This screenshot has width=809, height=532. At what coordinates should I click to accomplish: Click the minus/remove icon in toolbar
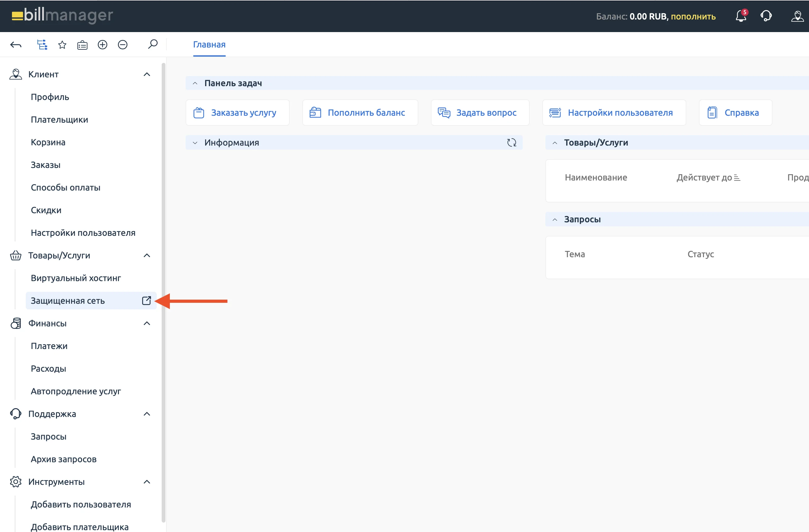[121, 44]
